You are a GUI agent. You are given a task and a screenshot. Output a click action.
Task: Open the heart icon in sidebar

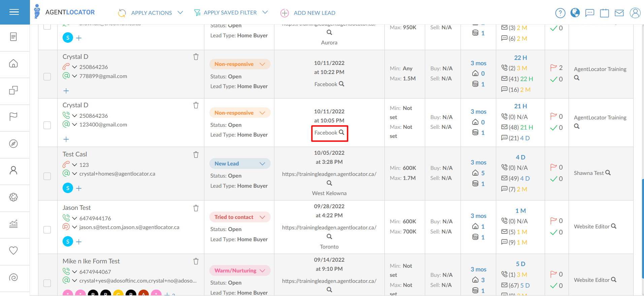click(x=13, y=251)
